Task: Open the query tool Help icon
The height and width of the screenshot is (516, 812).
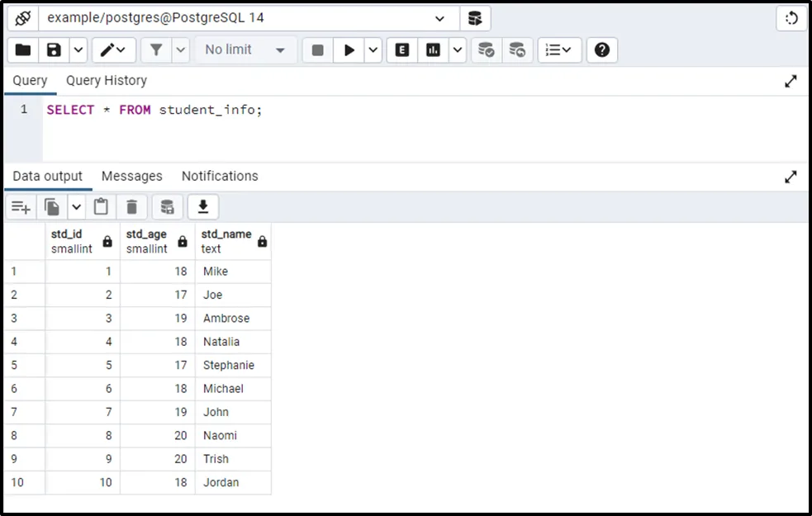Action: click(602, 50)
